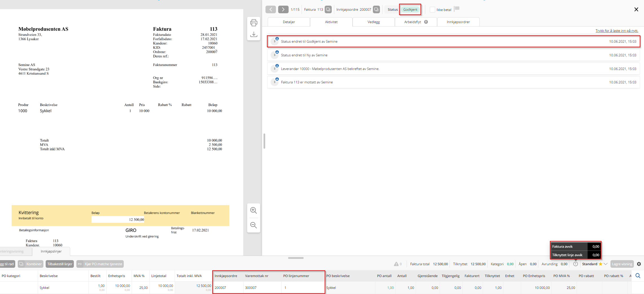This screenshot has height=294, width=644.
Task: Expand the Standard view dropdown
Action: 605,264
